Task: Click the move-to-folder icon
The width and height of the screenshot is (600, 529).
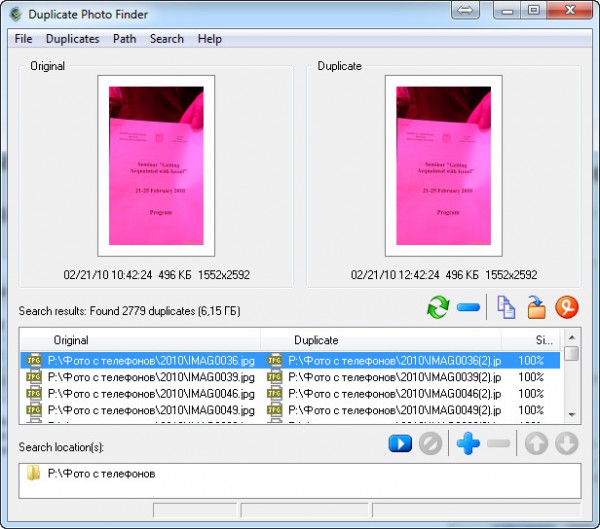Action: pyautogui.click(x=537, y=308)
